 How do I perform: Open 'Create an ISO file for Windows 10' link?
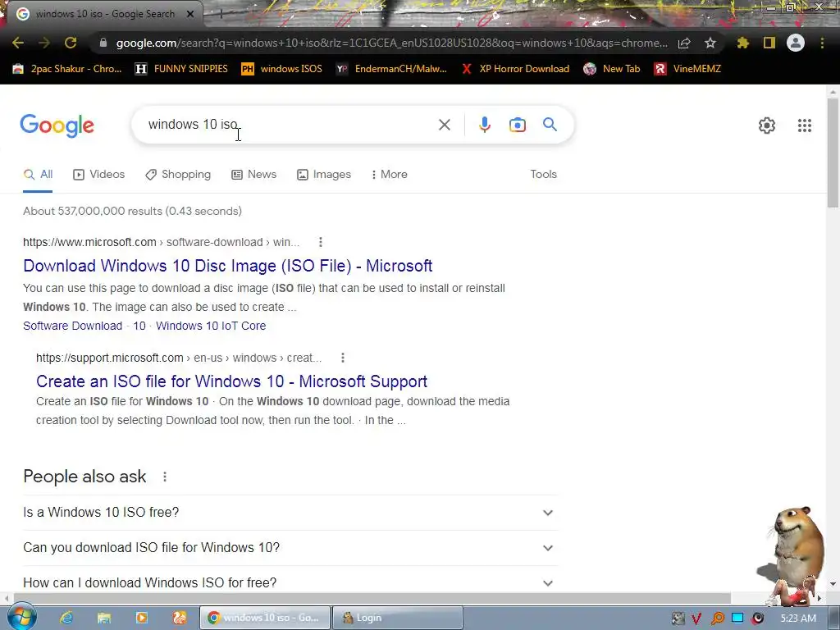coord(231,381)
